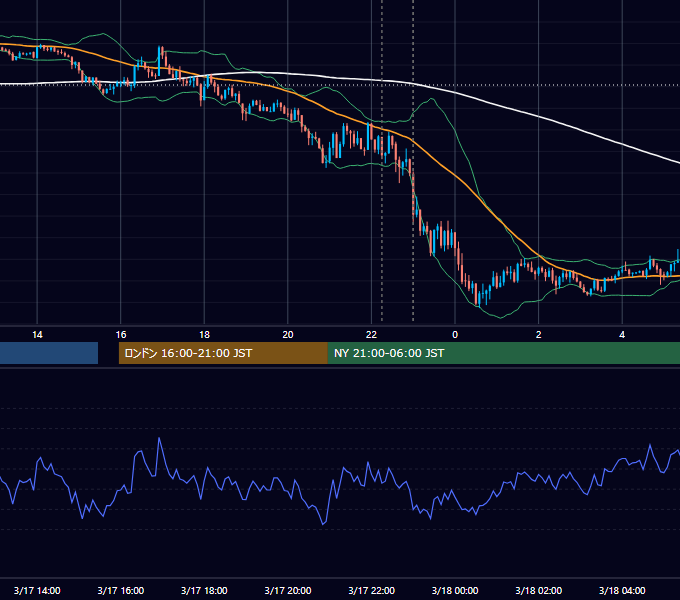Click the 22 hour axis label
Image resolution: width=680 pixels, height=600 pixels.
(x=371, y=335)
